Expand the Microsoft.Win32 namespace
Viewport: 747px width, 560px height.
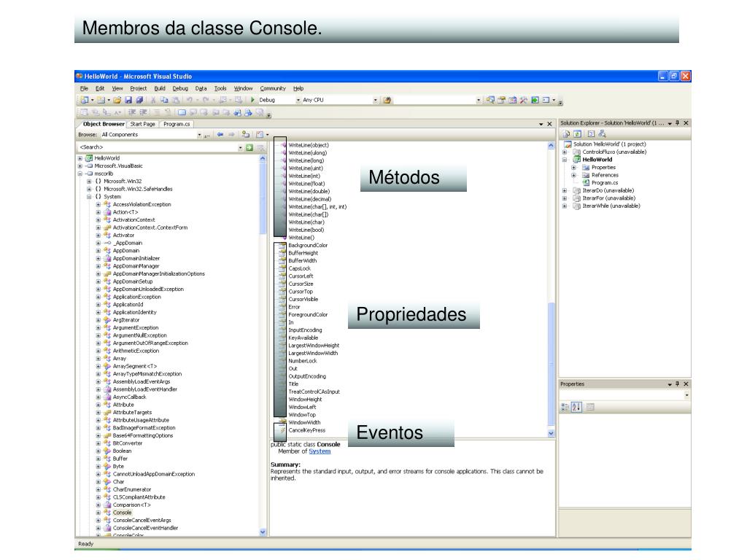click(89, 182)
